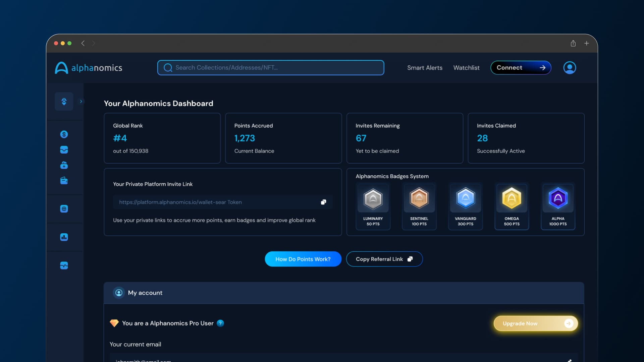Click the Upgrade Now button
Viewport: 644px width, 362px height.
coord(536,323)
